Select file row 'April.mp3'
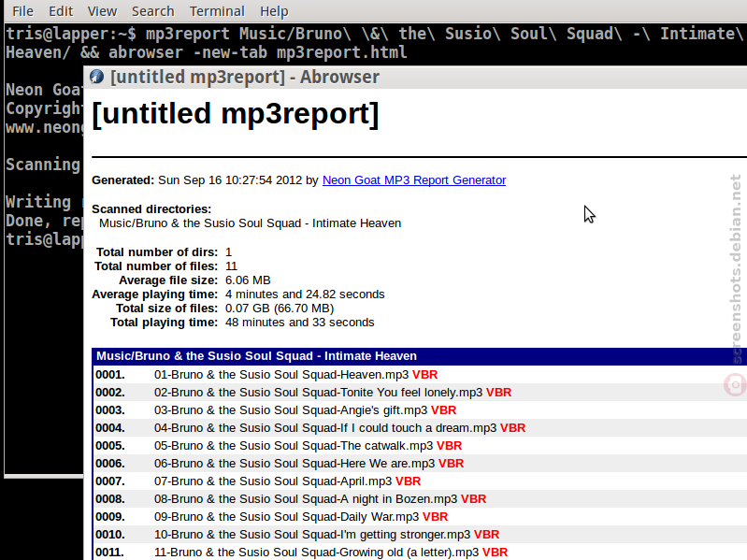This screenshot has width=747, height=560. click(419, 481)
